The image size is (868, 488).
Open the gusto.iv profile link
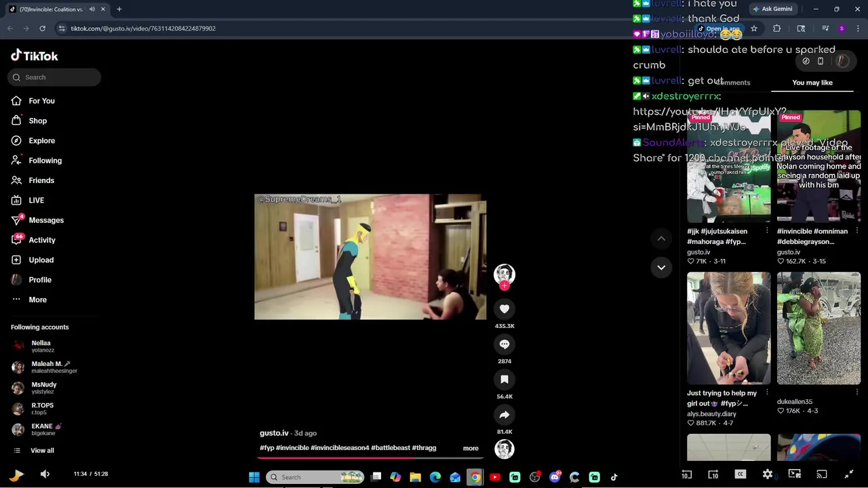click(274, 433)
